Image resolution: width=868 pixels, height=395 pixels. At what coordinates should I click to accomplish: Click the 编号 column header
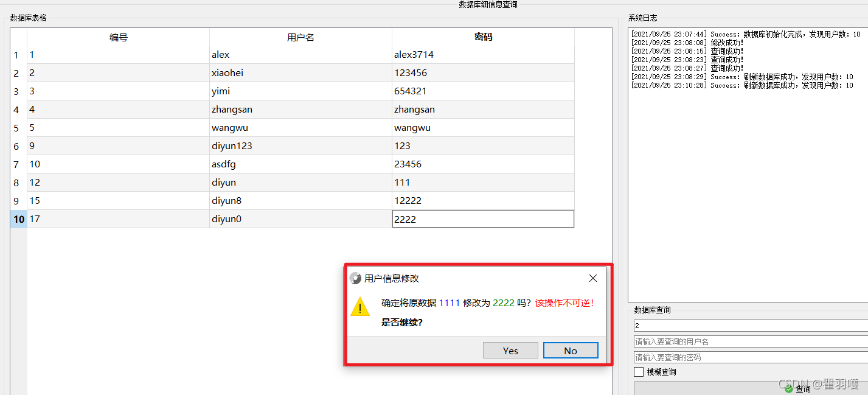click(119, 37)
